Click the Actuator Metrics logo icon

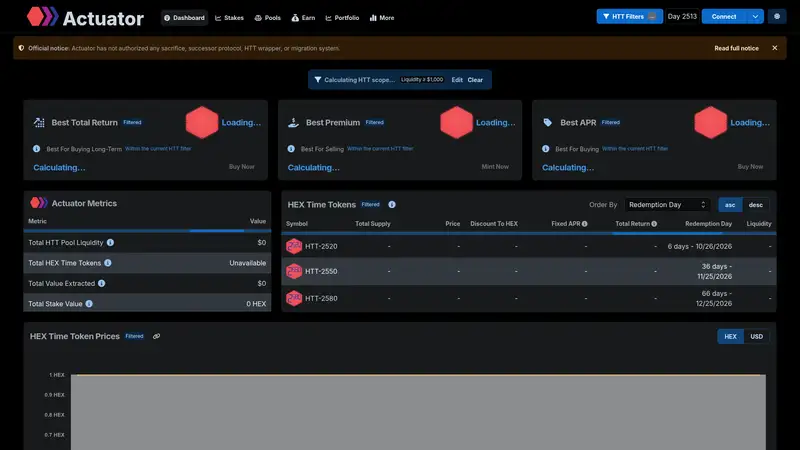(39, 203)
